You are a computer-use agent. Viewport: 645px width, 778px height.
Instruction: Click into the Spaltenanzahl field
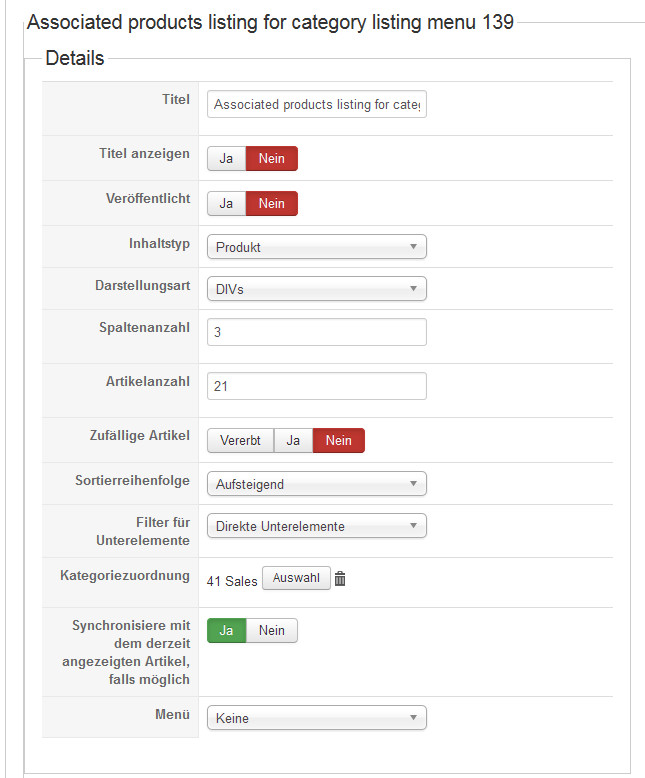tap(316, 332)
